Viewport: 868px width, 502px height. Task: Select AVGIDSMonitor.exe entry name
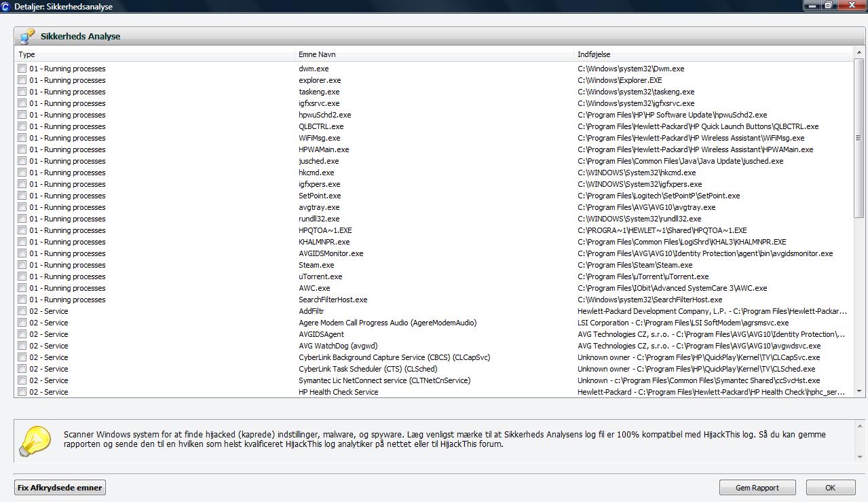click(x=331, y=253)
